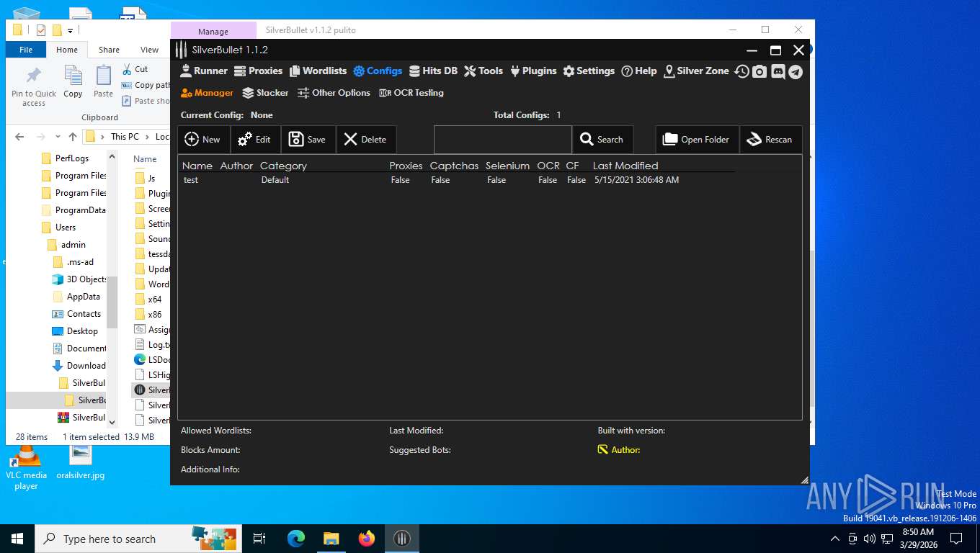
Task: Select ProgramData folder in Explorer tree
Action: coord(73,210)
